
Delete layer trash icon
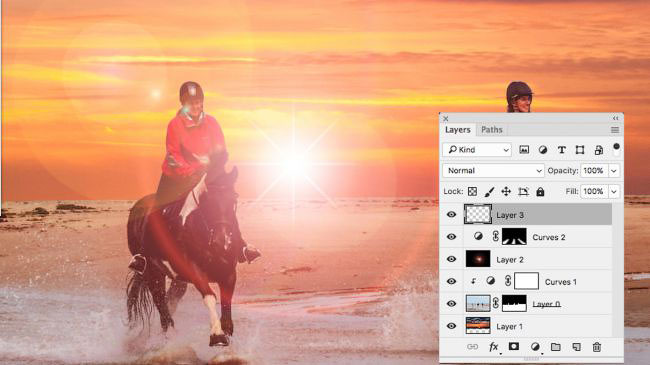click(x=597, y=347)
